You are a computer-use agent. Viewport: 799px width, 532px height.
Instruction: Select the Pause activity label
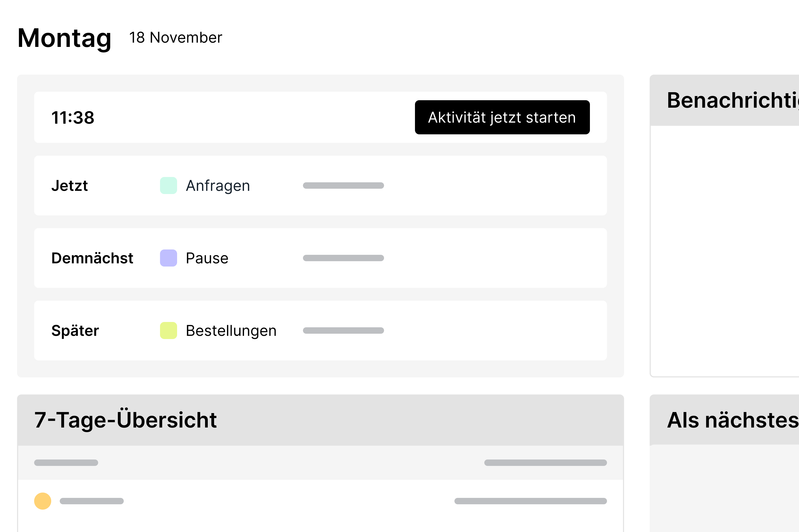[x=207, y=258]
